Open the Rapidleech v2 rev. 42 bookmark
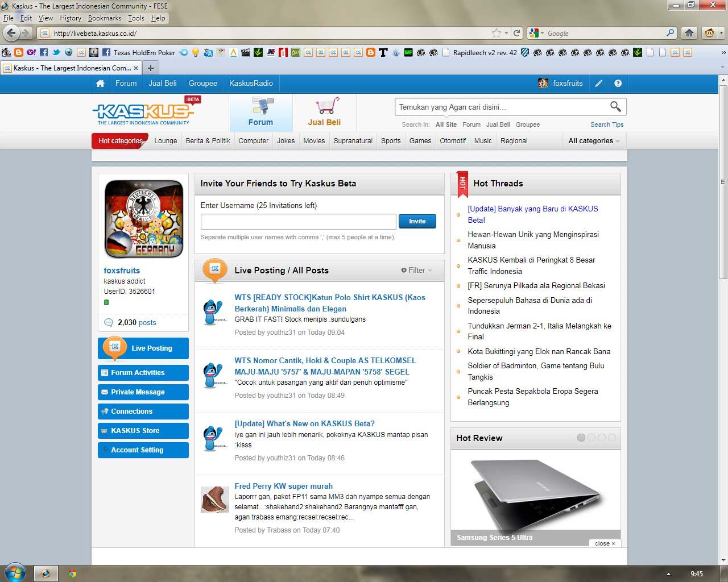The width and height of the screenshot is (728, 582). pyautogui.click(x=480, y=52)
